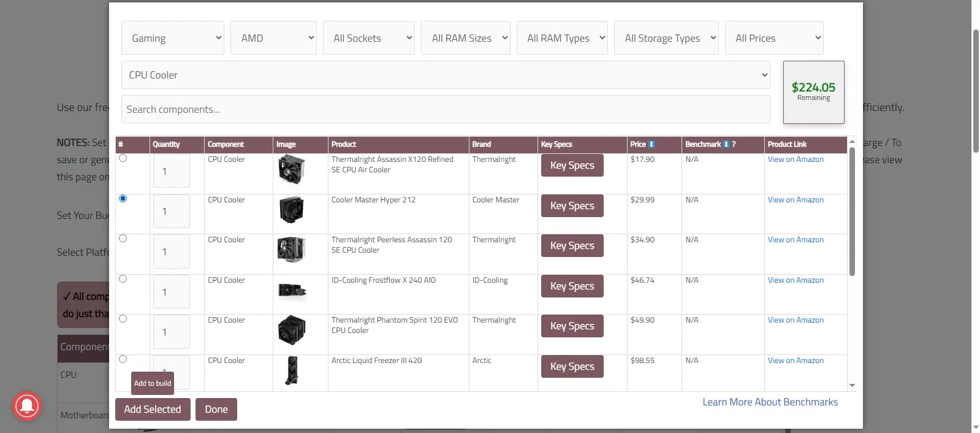Viewport: 980px width, 433px height.
Task: Click the Cooler Master Hyper 212 image
Action: (291, 210)
